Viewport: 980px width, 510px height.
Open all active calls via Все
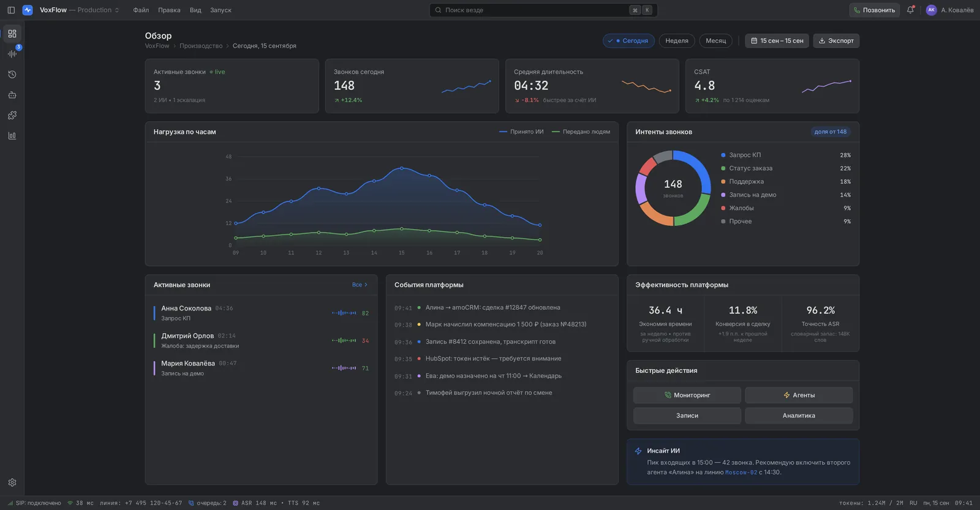point(360,285)
